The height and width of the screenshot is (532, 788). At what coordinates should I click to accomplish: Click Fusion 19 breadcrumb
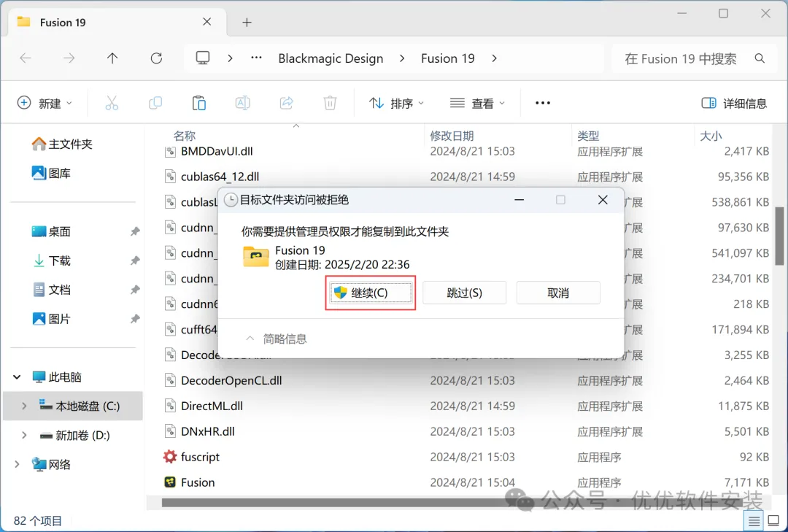(448, 58)
